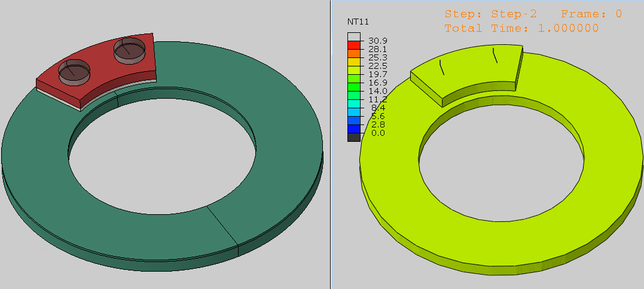Click the partition line on green disc
644x289 pixels.
[x=224, y=227]
